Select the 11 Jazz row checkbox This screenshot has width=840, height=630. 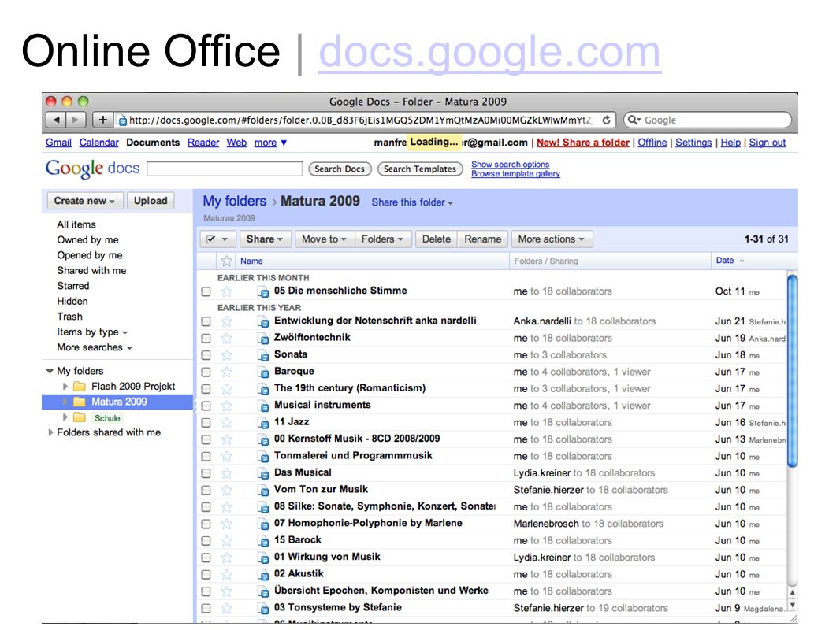[x=206, y=423]
